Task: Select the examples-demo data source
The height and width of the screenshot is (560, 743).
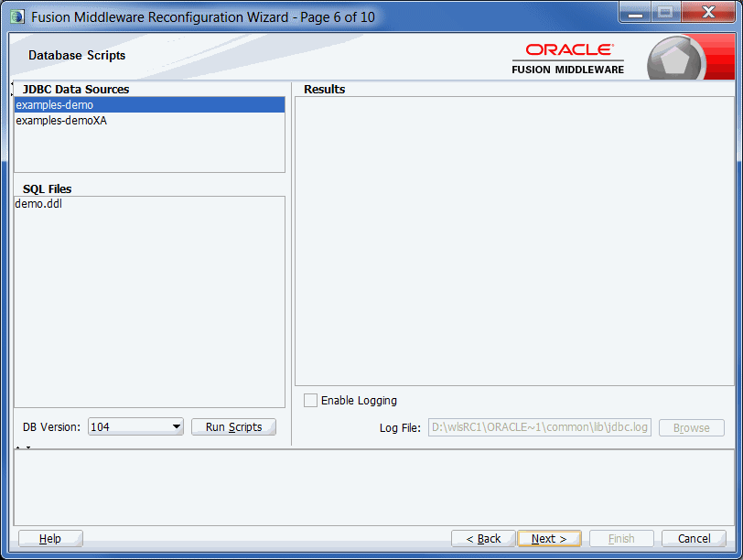Action: (x=149, y=104)
